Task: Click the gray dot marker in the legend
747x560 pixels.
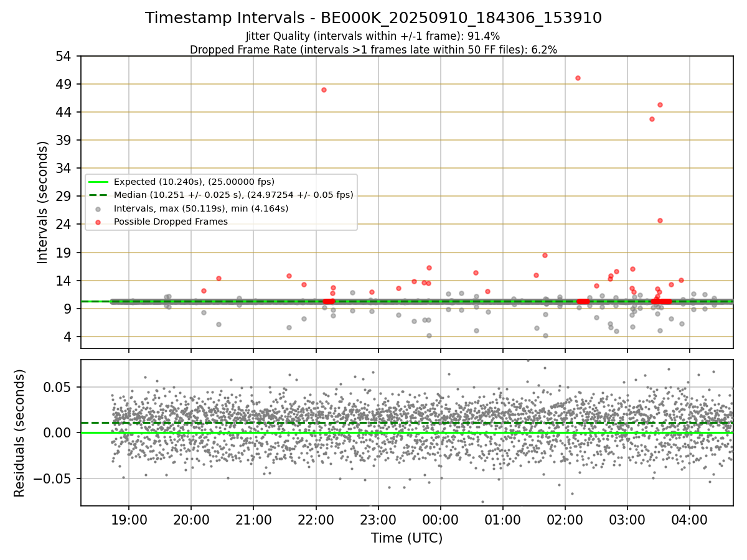Action: click(x=98, y=208)
